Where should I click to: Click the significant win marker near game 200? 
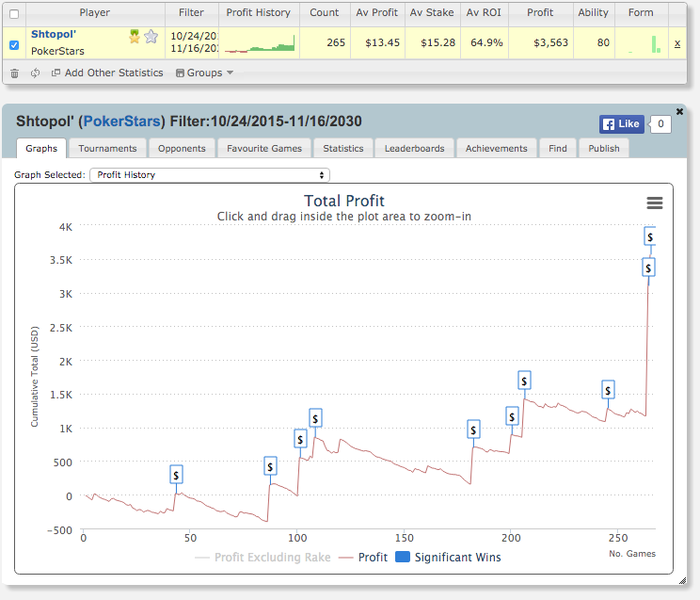tap(512, 416)
